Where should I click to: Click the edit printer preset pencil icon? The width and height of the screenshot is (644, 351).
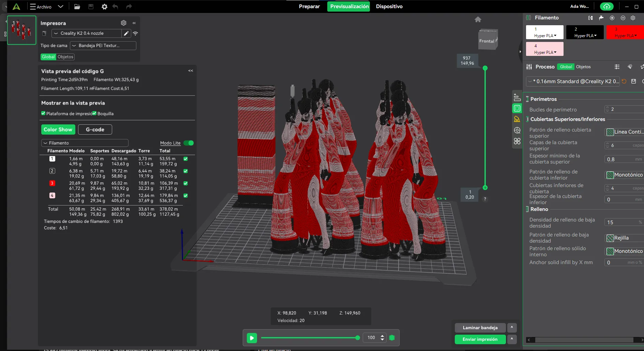click(126, 33)
